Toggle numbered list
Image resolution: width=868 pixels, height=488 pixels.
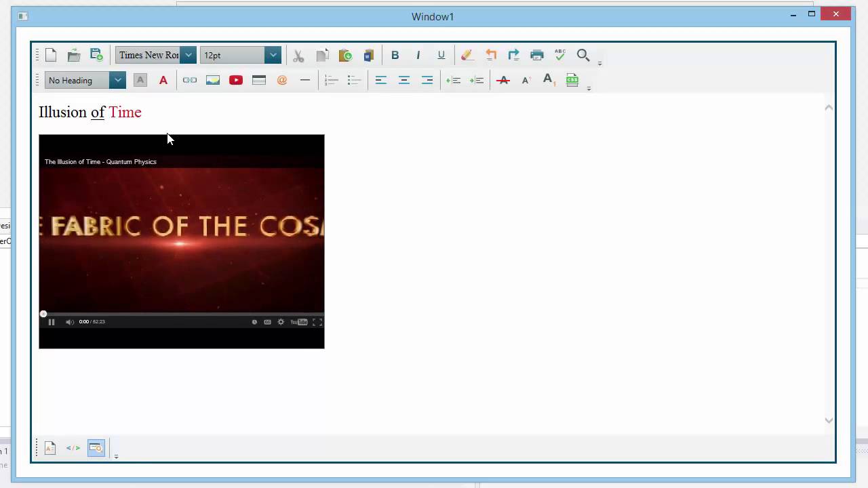(332, 80)
